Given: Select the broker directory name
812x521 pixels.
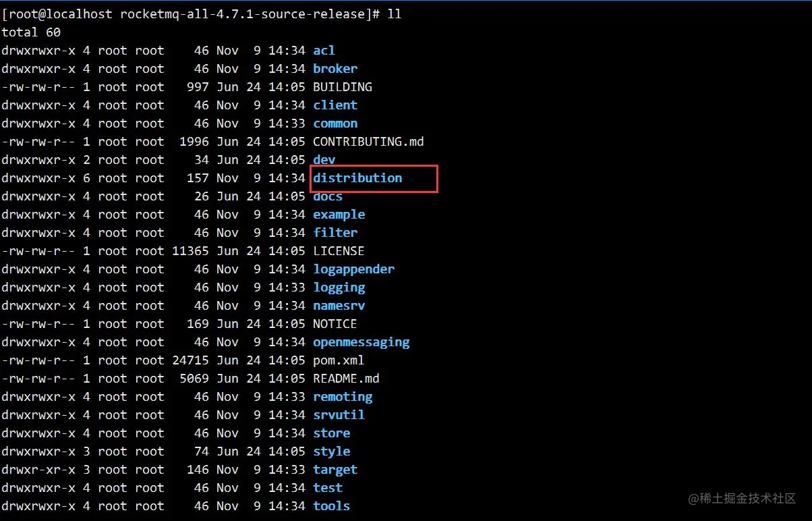Looking at the screenshot, I should coord(335,69).
